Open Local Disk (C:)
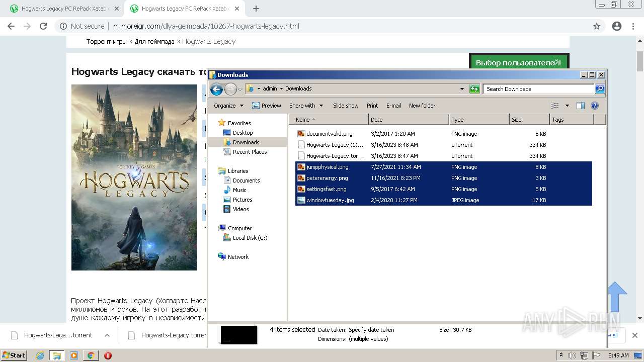Image resolution: width=644 pixels, height=362 pixels. pyautogui.click(x=250, y=238)
